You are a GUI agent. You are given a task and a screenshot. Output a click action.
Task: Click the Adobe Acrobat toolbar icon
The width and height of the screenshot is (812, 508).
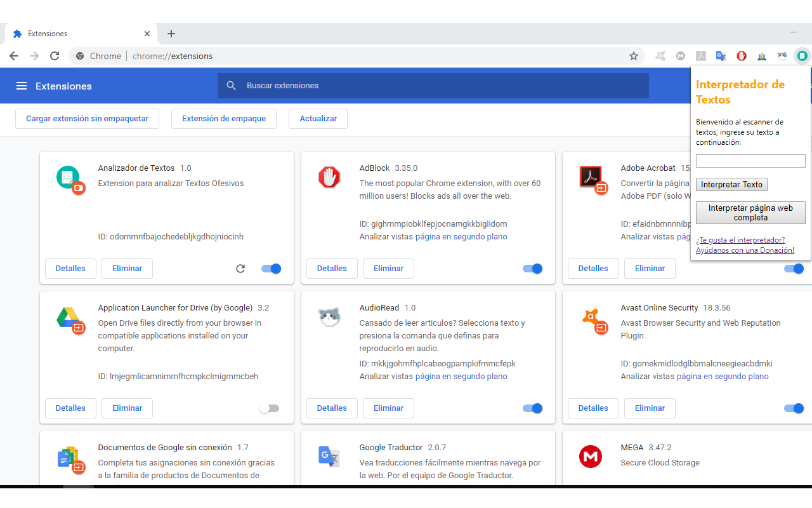click(x=700, y=56)
